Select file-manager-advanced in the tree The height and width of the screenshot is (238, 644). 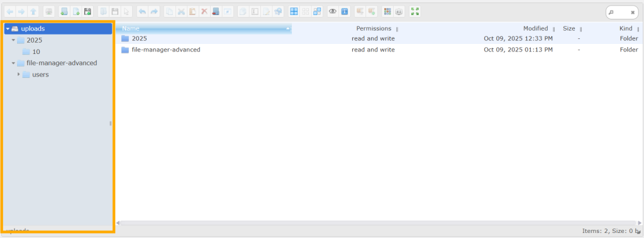point(61,63)
